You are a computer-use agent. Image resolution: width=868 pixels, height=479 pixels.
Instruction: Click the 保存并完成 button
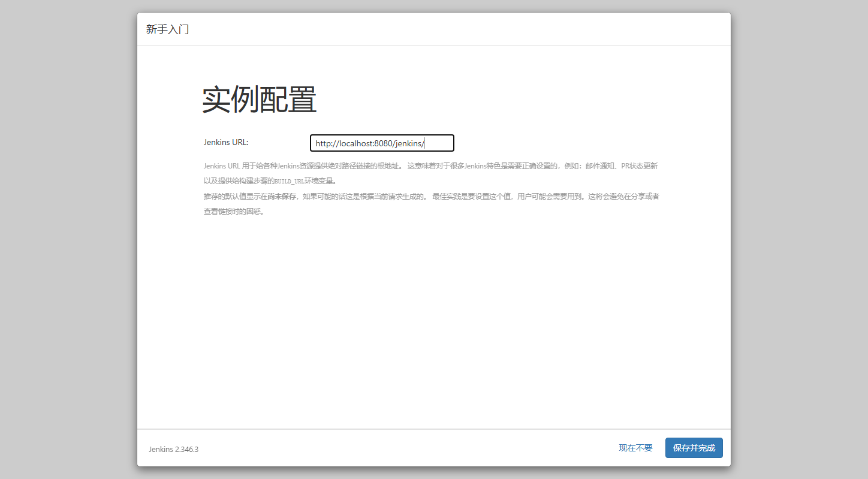[694, 448]
